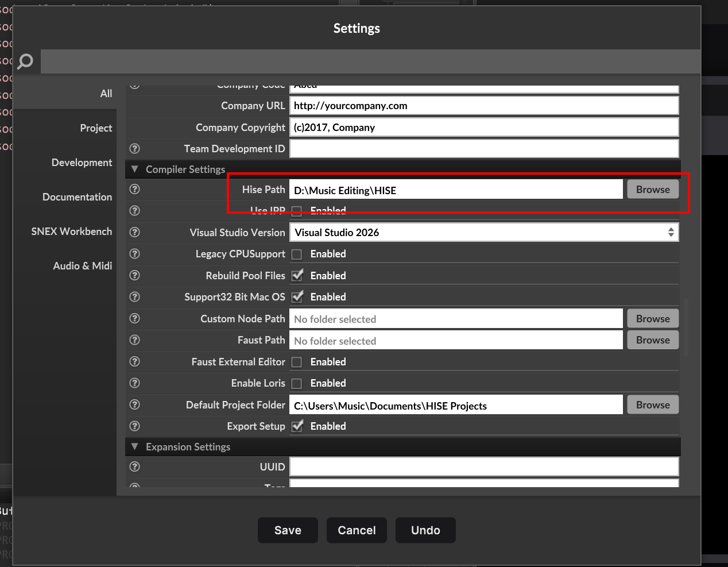The image size is (728, 567).
Task: Open the Visual Studio Version dropdown
Action: click(483, 232)
